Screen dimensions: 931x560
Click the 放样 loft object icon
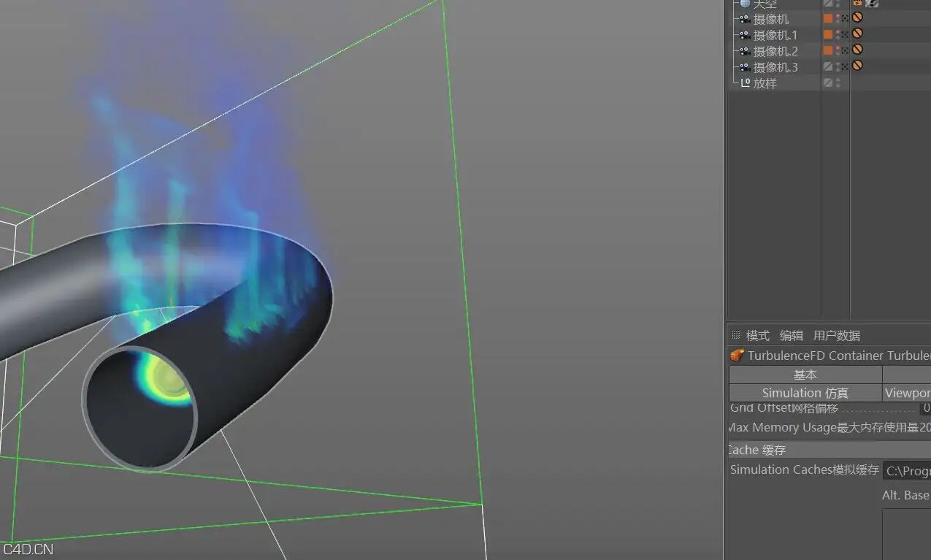click(x=745, y=83)
